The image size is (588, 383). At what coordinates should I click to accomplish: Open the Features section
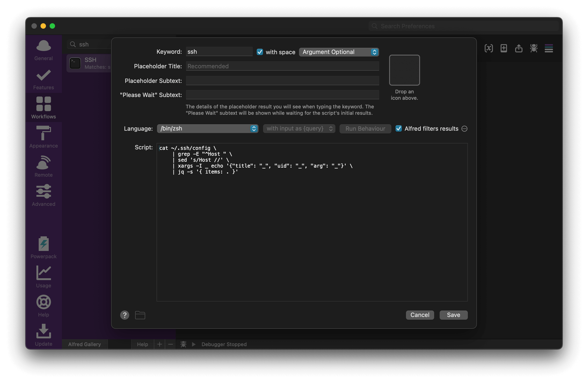click(43, 79)
